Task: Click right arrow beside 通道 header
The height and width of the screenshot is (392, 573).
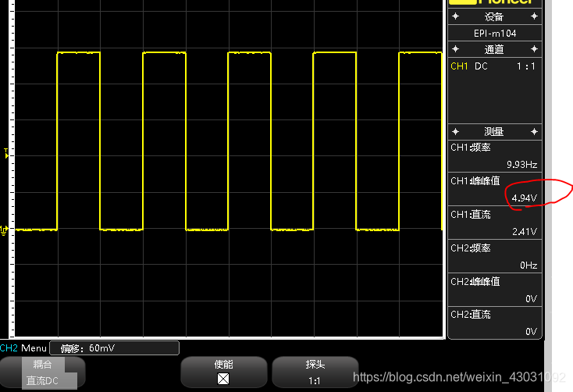Action: pos(534,48)
